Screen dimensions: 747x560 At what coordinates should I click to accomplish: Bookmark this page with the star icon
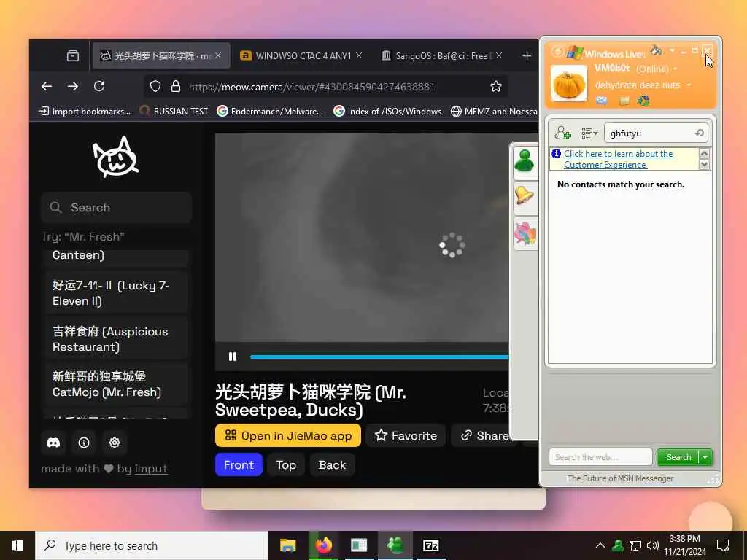coord(496,86)
